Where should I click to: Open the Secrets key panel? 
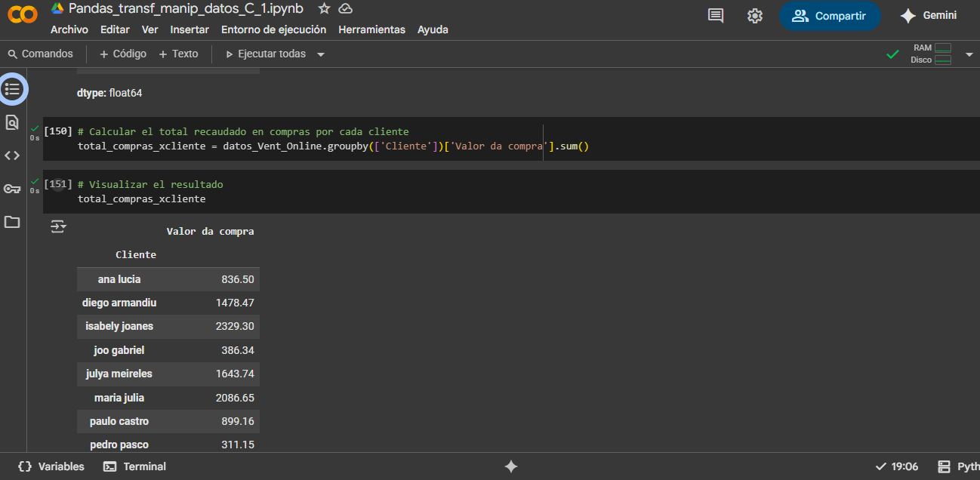click(x=12, y=189)
